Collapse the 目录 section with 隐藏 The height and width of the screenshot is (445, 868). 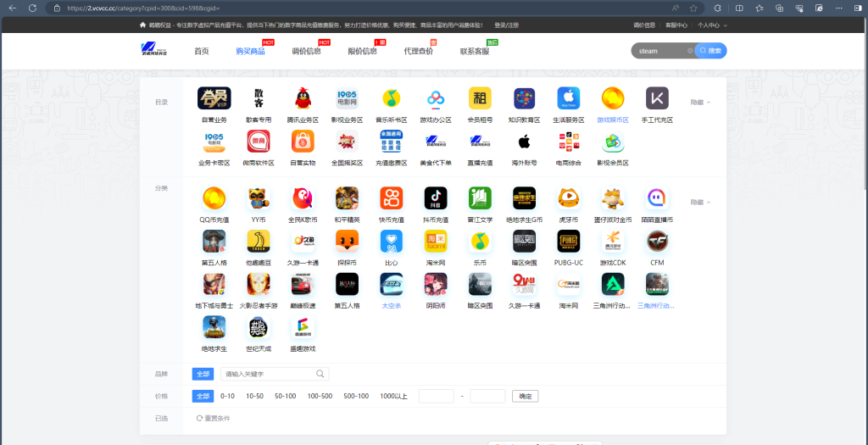(x=700, y=102)
